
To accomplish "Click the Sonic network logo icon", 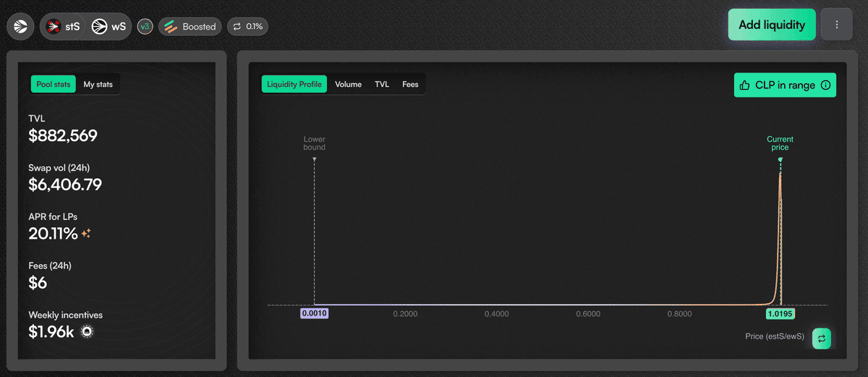I will (20, 27).
